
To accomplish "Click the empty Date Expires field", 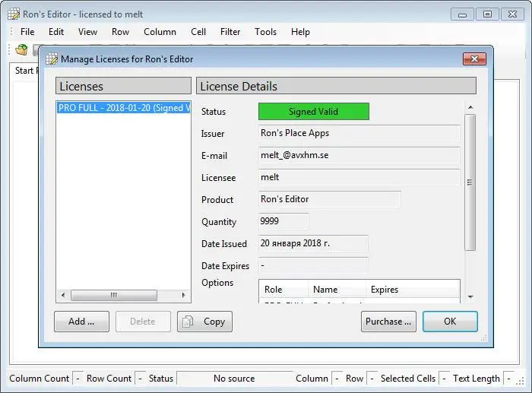I will point(313,265).
